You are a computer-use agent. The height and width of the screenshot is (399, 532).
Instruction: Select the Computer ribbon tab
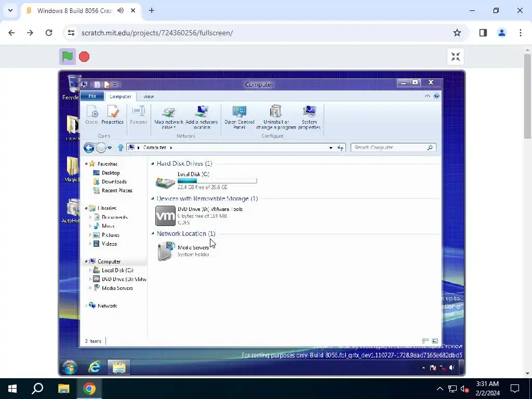coord(121,97)
